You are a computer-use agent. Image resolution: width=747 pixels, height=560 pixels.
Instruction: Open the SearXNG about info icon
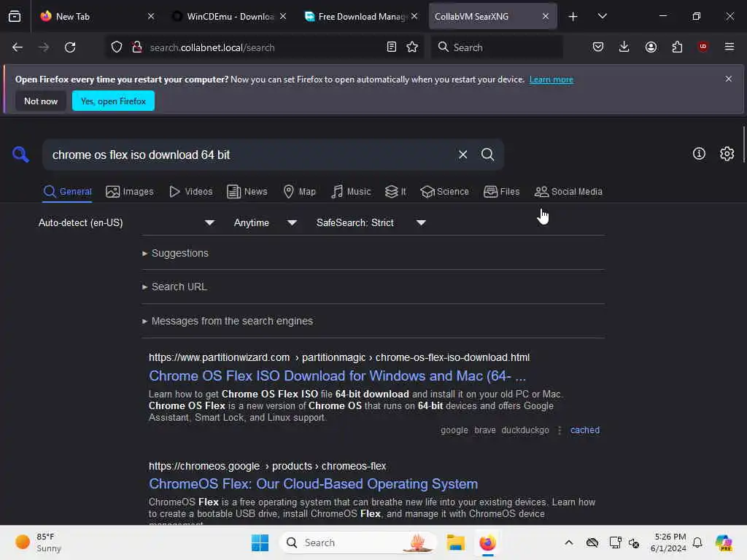(x=699, y=153)
